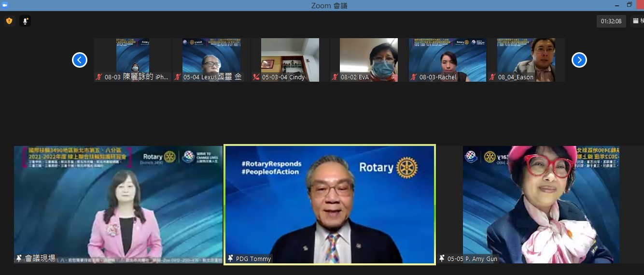
Task: Open the View layout menu
Action: [637, 21]
